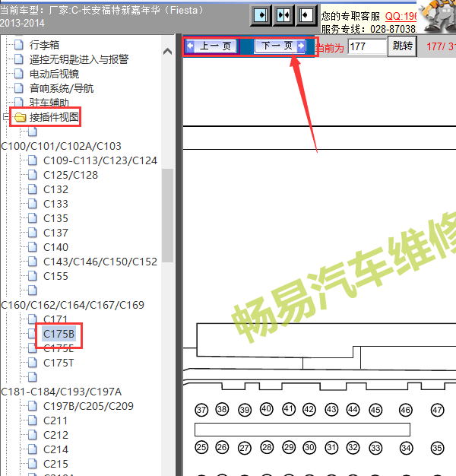Click connector pin 25 in the diagram
Screen dimensions: 456x476
[201, 447]
